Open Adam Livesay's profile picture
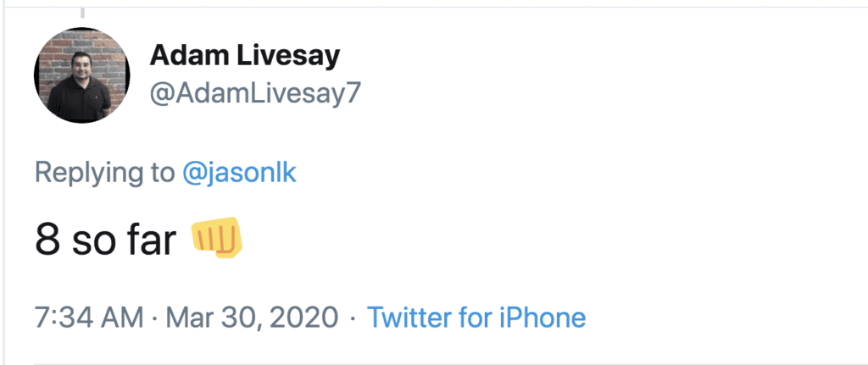This screenshot has height=365, width=868. pos(81,76)
